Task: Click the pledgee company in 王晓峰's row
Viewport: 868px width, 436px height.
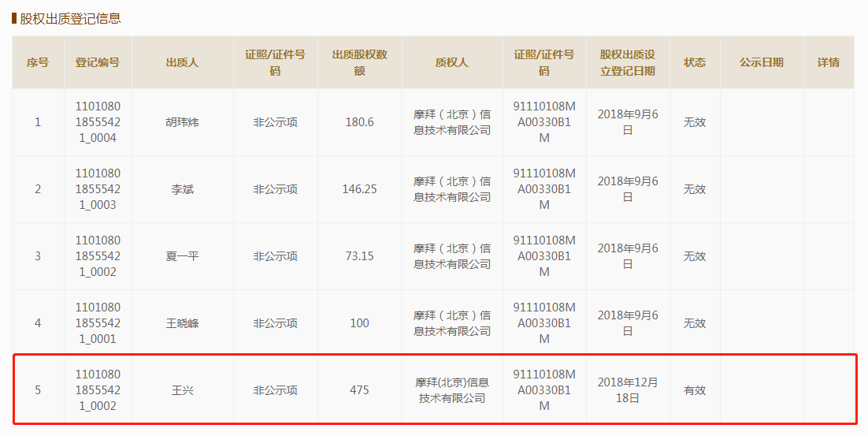Action: coord(451,323)
